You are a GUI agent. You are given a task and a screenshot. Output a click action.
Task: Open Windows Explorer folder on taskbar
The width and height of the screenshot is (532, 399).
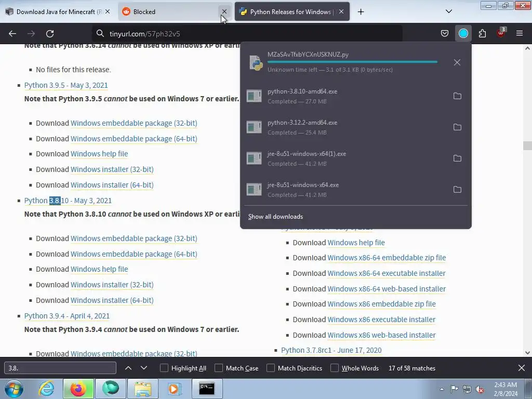pos(143,389)
